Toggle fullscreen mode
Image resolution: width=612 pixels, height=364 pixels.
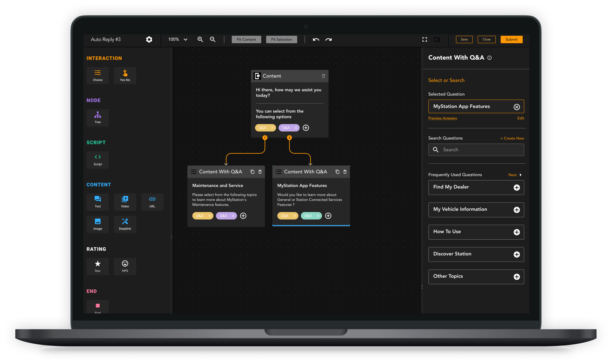[424, 40]
